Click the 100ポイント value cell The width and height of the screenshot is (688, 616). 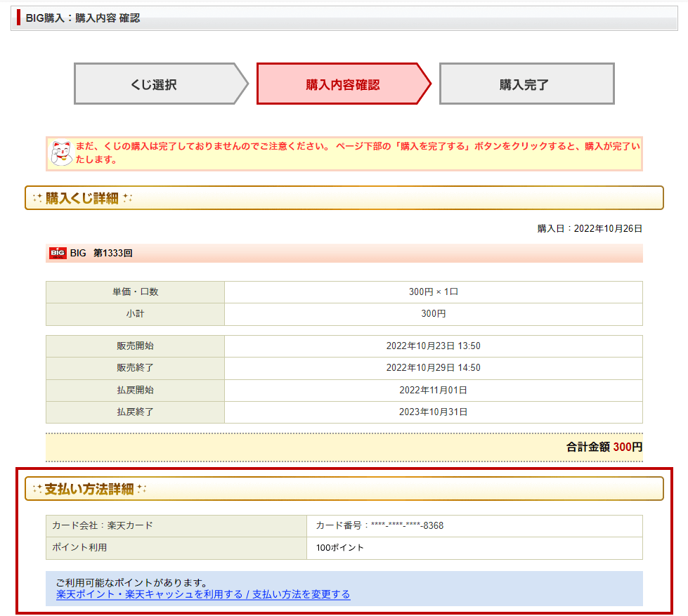coord(340,547)
